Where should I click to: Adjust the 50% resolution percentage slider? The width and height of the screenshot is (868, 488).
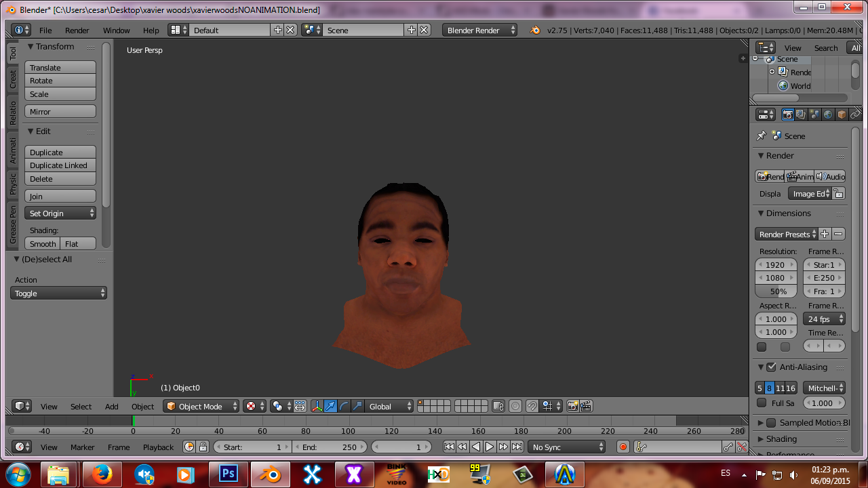[776, 291]
